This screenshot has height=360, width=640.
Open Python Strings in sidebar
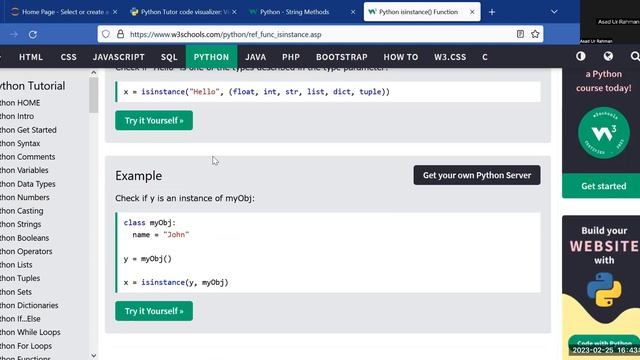click(20, 224)
